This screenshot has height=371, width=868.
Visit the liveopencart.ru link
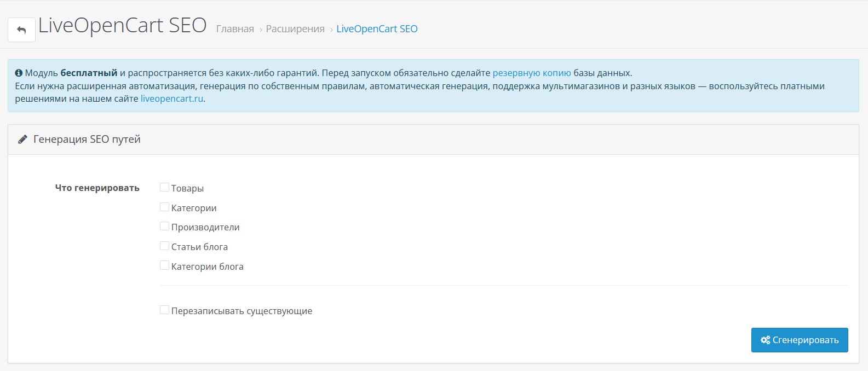coord(172,99)
